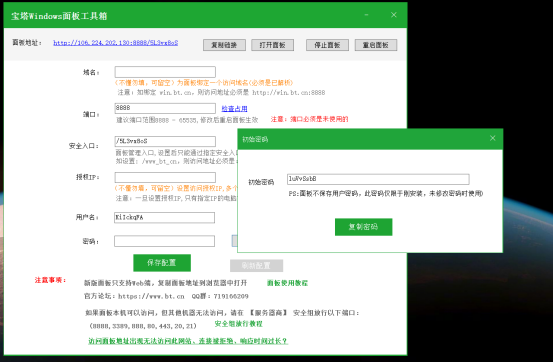Screen dimensions: 554x362
Task: Click the official forum URL text https://www.bt.cn
Action: click(x=151, y=296)
